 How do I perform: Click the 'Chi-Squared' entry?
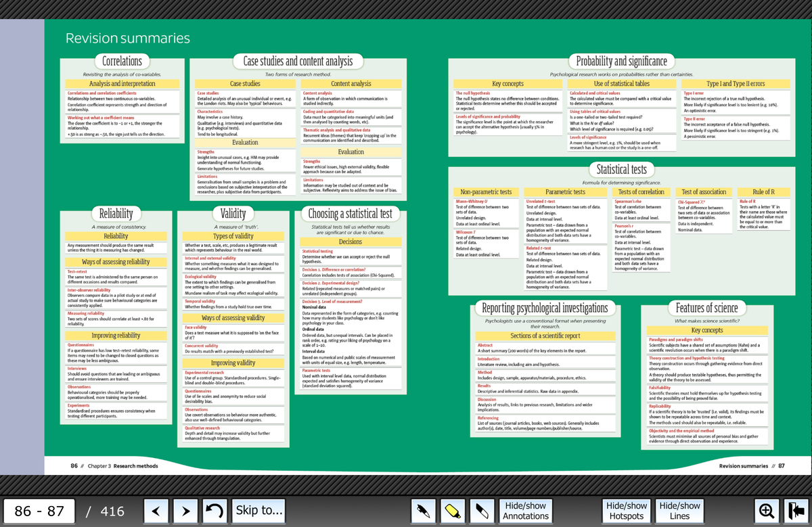(692, 202)
